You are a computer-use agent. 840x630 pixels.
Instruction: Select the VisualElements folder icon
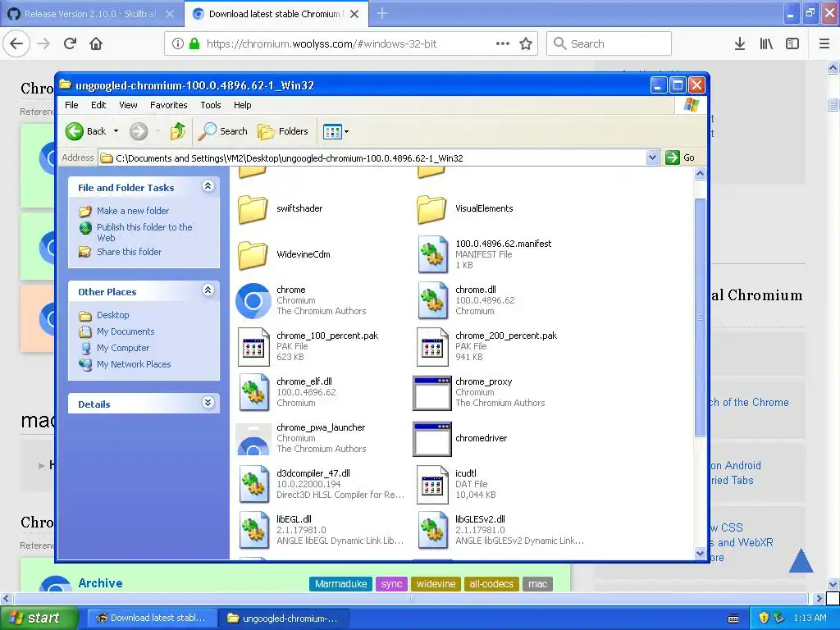click(x=431, y=209)
